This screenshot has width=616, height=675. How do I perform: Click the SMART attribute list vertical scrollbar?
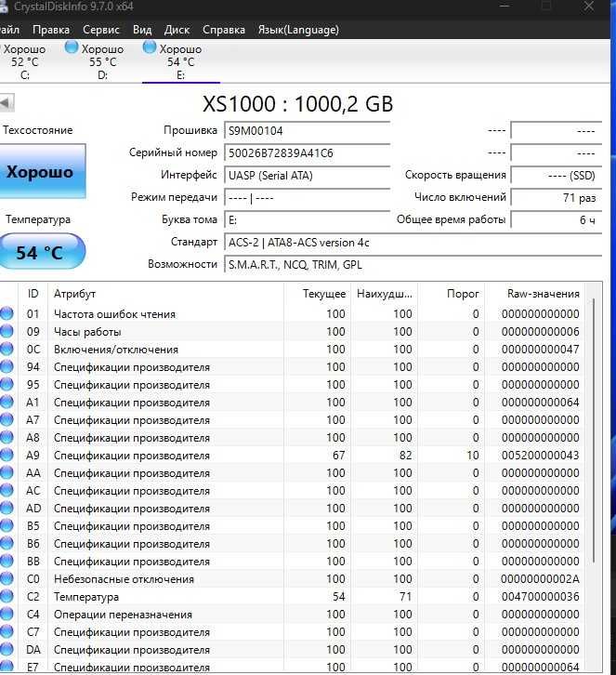(594, 430)
